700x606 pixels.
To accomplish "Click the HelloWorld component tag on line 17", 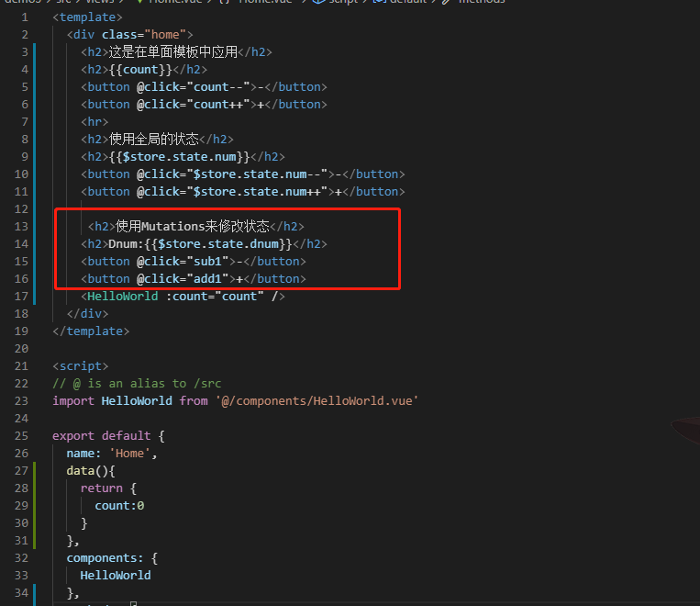I will tap(183, 297).
